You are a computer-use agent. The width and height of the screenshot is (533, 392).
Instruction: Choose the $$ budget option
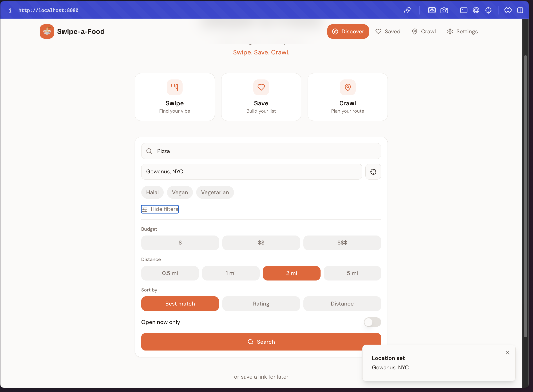[x=261, y=243]
